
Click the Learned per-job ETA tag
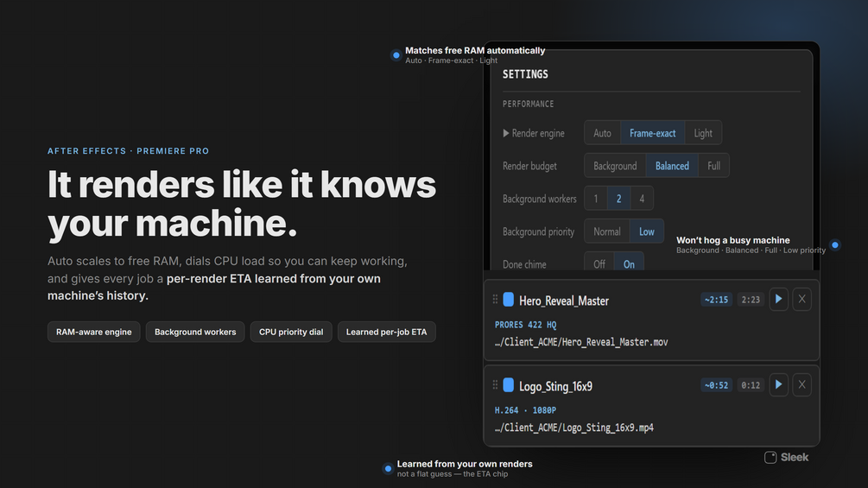(386, 332)
